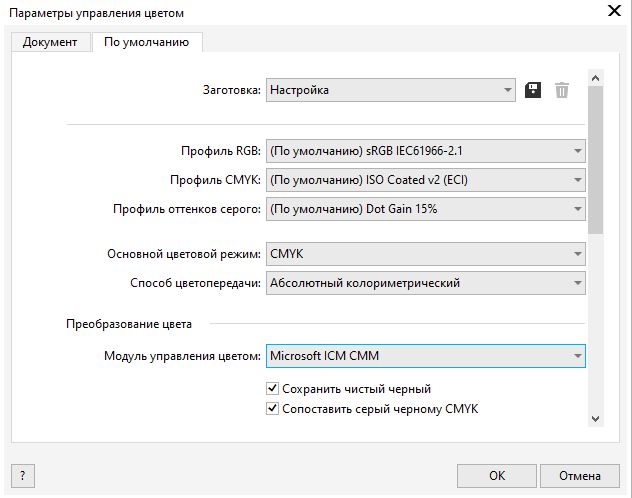Screen dimensions: 632x498
Task: Switch to the Документ tab
Action: click(x=50, y=43)
